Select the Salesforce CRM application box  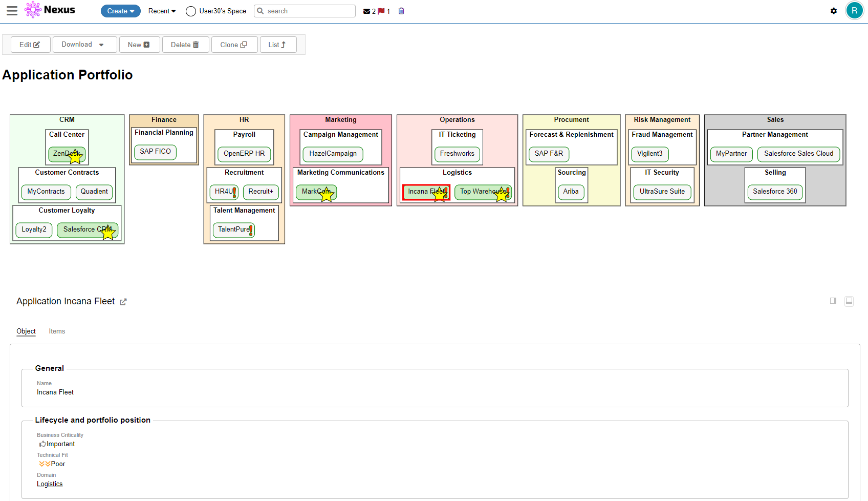coord(88,229)
